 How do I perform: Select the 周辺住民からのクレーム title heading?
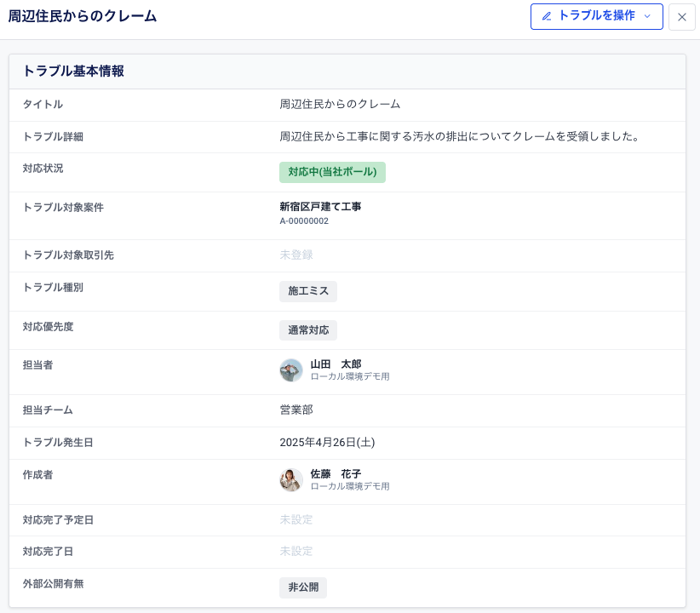pyautogui.click(x=83, y=15)
